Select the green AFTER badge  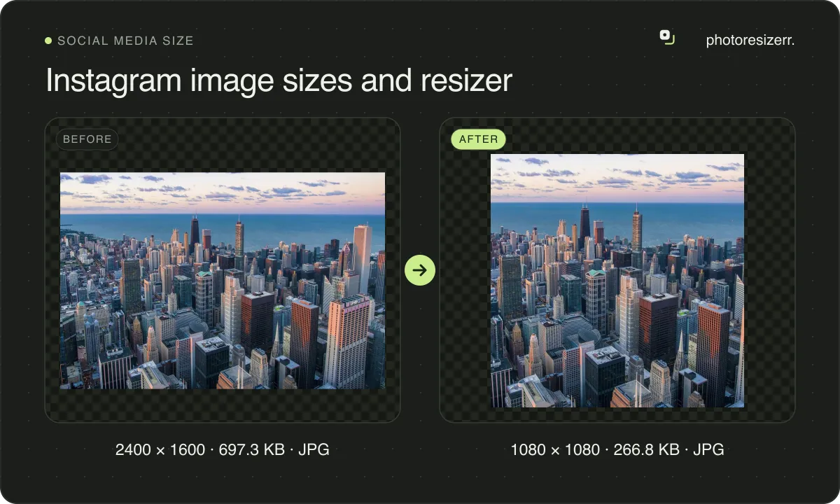(478, 139)
